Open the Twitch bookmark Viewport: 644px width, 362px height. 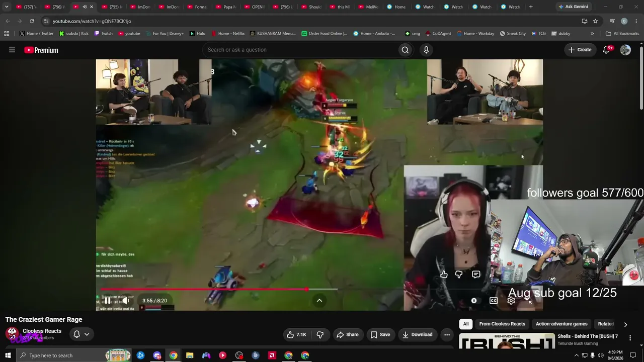pos(104,34)
